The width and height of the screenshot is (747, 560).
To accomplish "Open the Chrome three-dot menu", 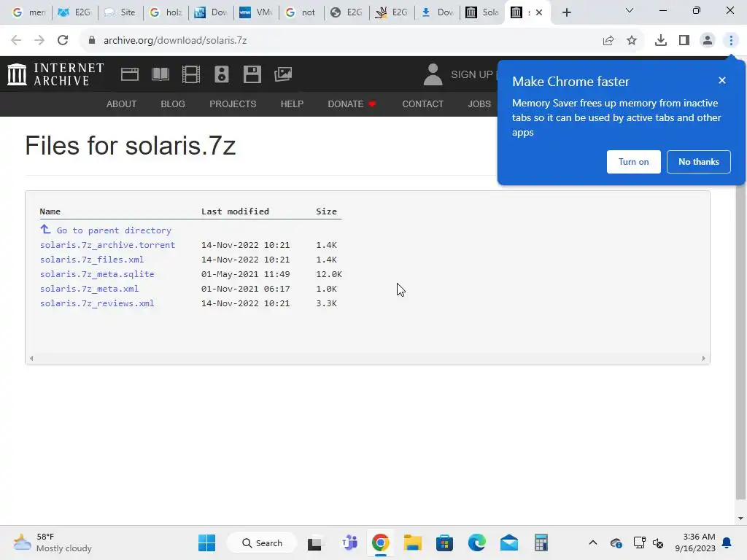I will pyautogui.click(x=731, y=41).
